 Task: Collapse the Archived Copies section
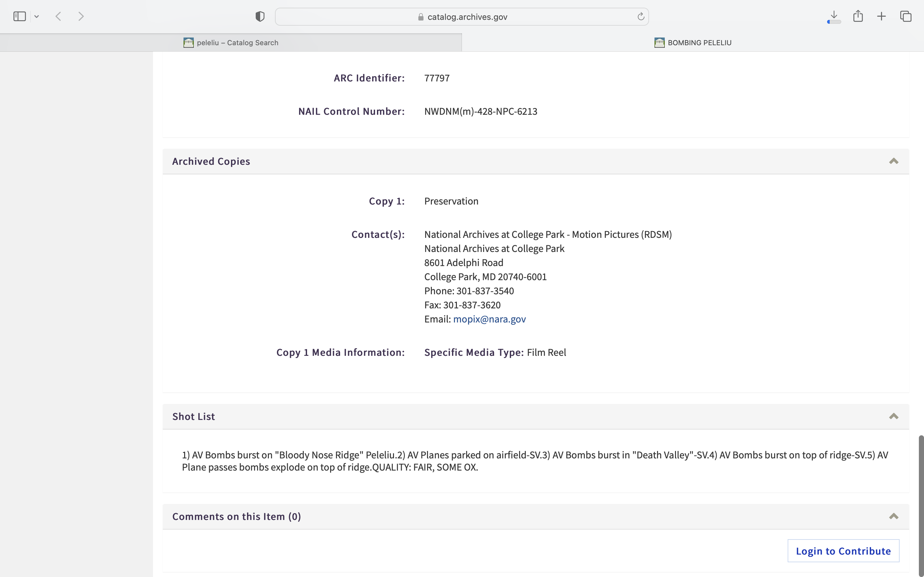click(894, 161)
